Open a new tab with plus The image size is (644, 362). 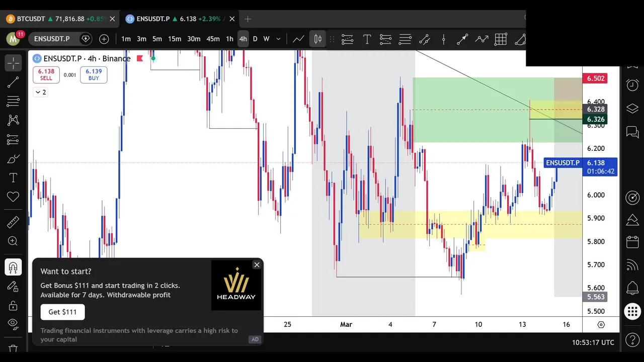248,19
